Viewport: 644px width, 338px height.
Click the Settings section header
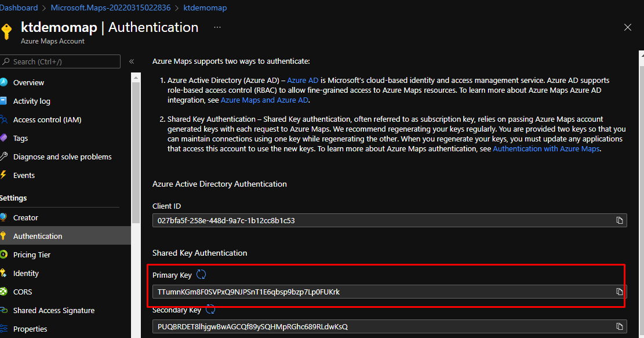point(13,198)
